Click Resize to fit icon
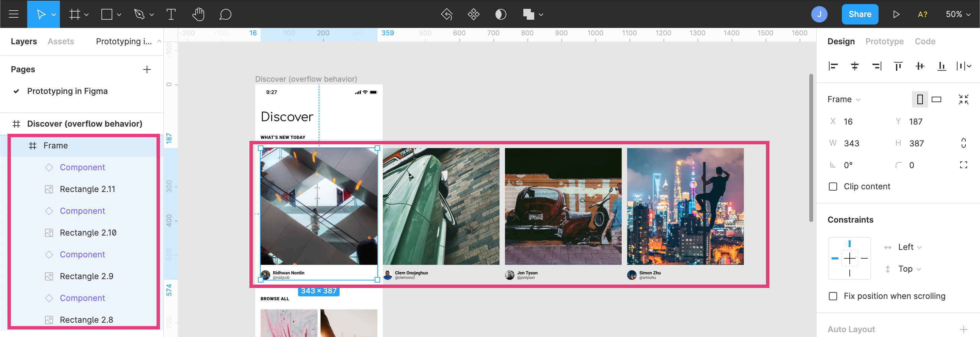Image resolution: width=980 pixels, height=337 pixels. [963, 99]
